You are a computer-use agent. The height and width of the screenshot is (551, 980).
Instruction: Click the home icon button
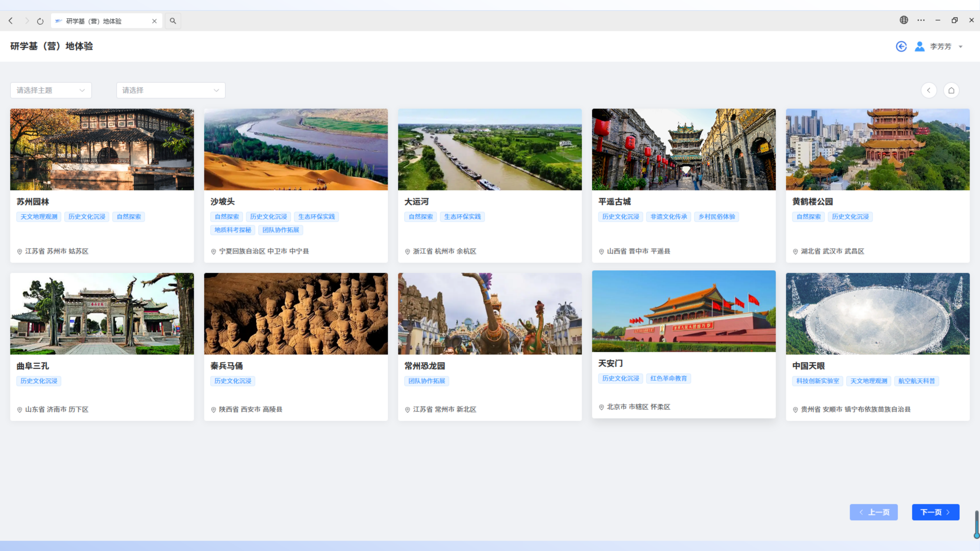(951, 91)
